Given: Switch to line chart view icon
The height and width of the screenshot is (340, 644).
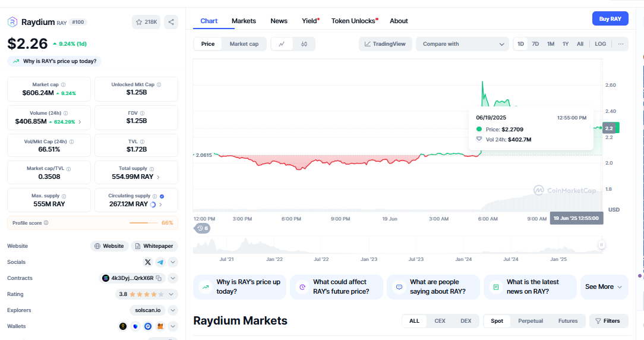Looking at the screenshot, I should (282, 44).
